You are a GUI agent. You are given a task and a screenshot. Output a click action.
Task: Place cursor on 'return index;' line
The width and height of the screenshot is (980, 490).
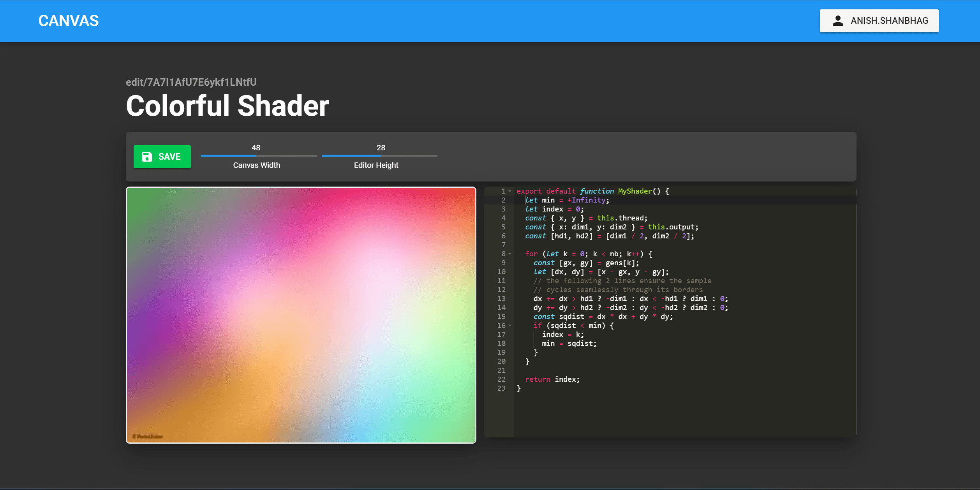coord(552,379)
